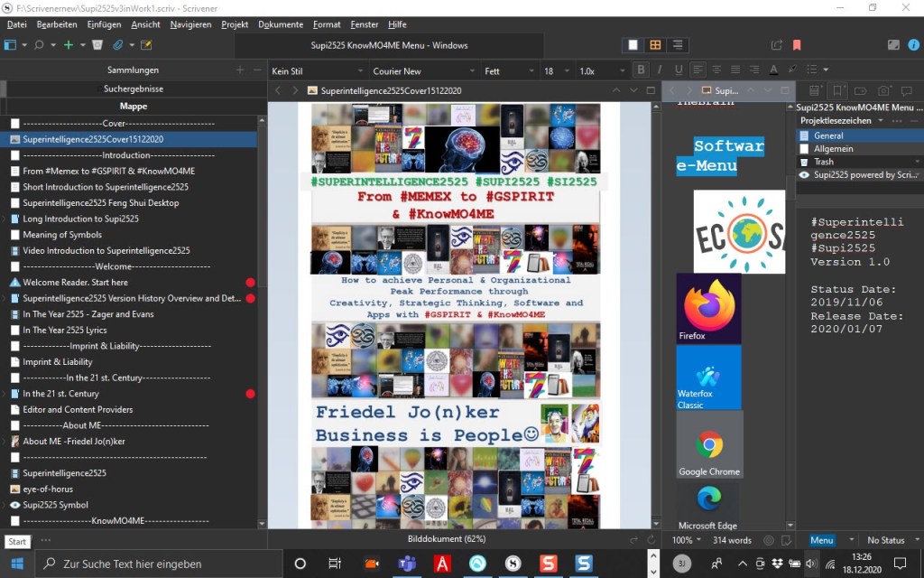Click the green Add document icon
Image resolution: width=924 pixels, height=578 pixels.
coord(69,44)
